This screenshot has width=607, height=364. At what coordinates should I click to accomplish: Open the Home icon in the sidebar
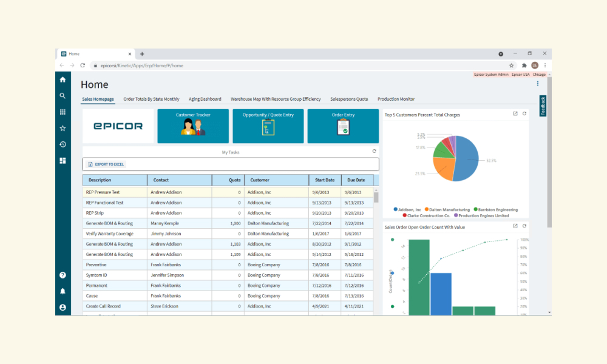63,79
